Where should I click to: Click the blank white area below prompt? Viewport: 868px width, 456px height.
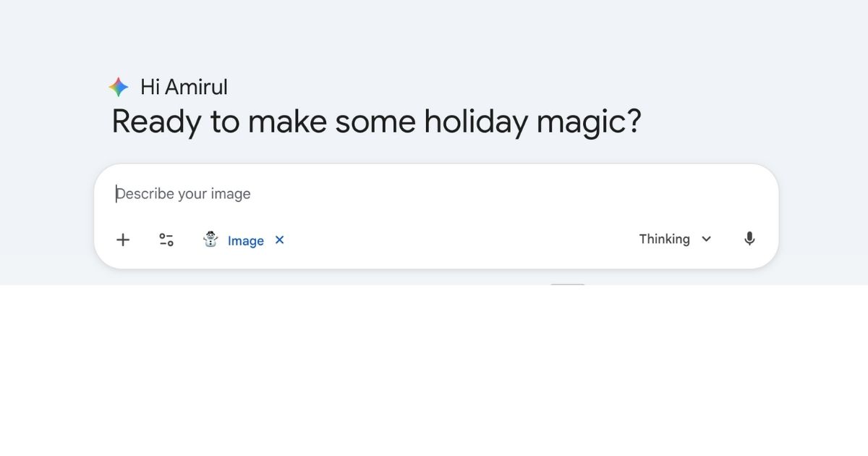click(x=434, y=369)
